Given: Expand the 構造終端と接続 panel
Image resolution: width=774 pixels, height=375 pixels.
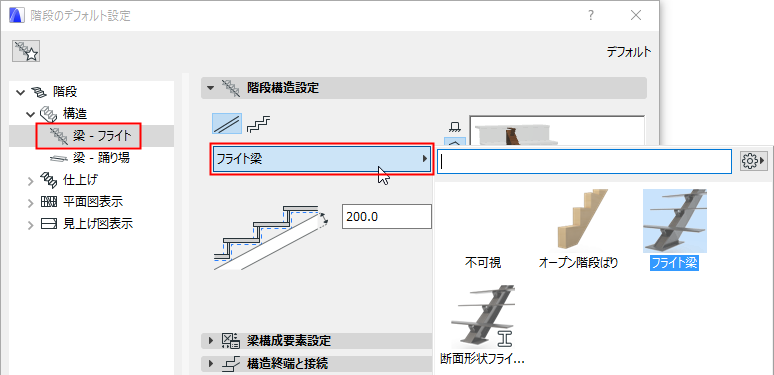Looking at the screenshot, I should (317, 364).
